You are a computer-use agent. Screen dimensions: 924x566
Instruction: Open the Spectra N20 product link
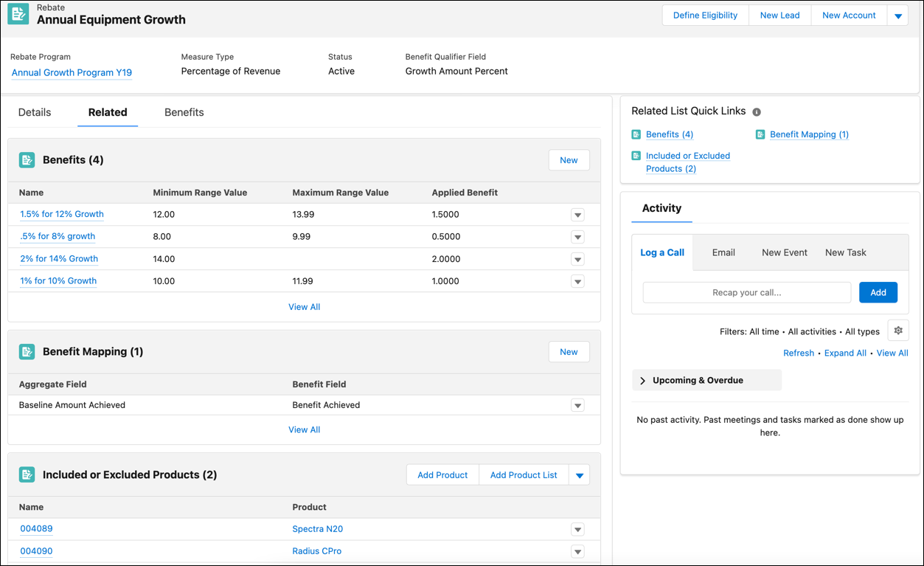coord(317,528)
